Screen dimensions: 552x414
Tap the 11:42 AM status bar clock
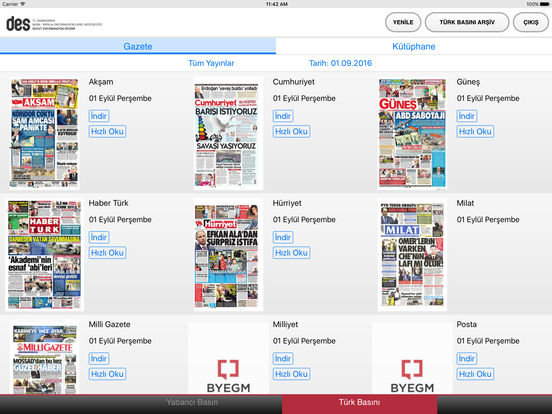[x=276, y=4]
